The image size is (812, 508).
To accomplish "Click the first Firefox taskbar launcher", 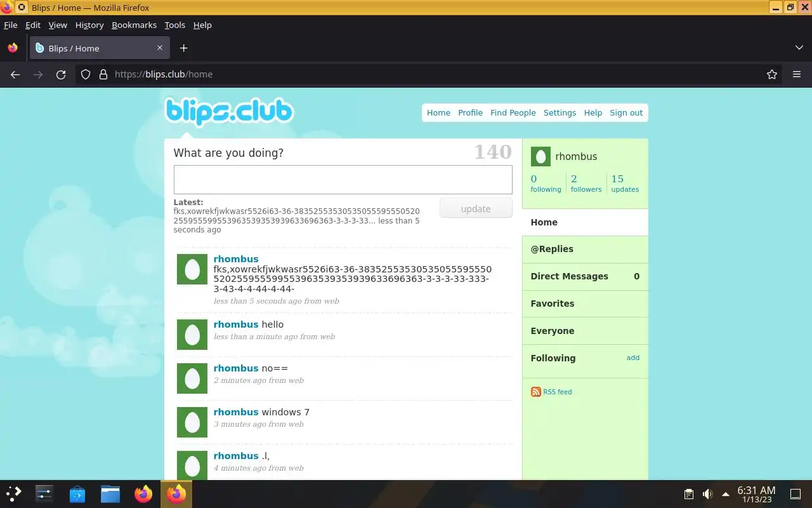I will click(x=143, y=493).
